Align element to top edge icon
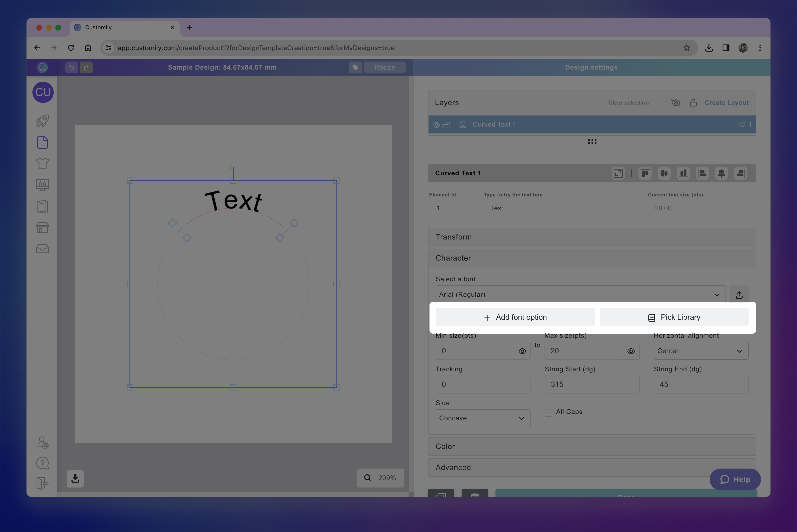The width and height of the screenshot is (797, 532). point(645,173)
